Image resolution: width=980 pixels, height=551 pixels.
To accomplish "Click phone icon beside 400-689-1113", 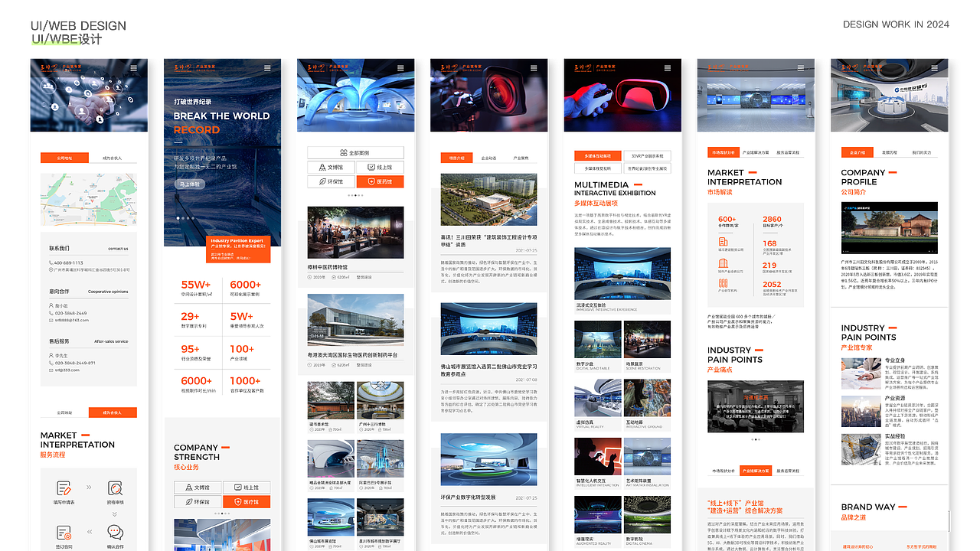I will tap(51, 262).
